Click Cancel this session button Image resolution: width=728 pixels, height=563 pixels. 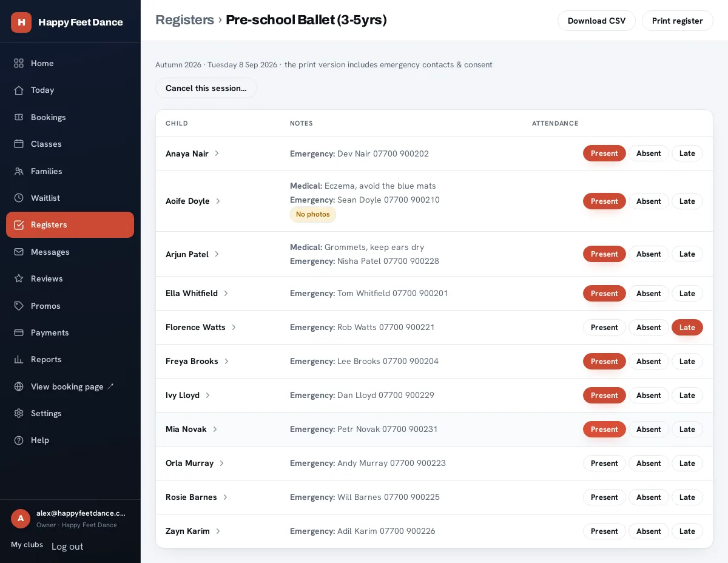click(x=206, y=88)
